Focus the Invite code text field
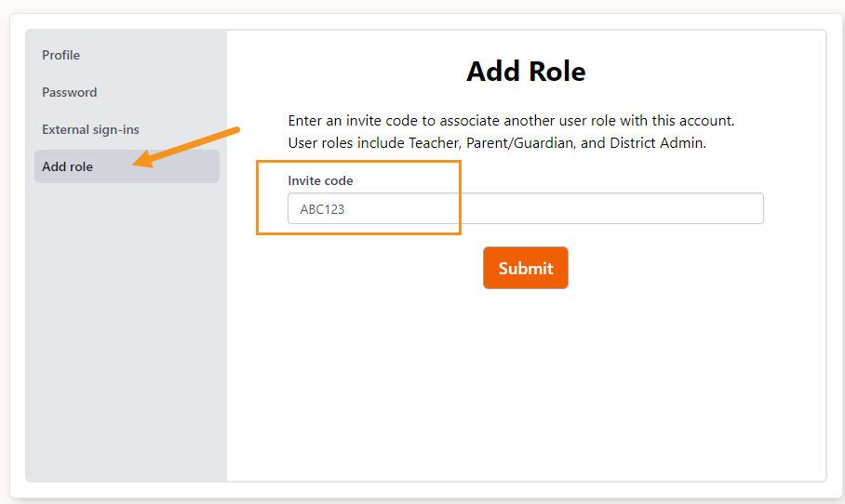The height and width of the screenshot is (504, 845). click(526, 208)
